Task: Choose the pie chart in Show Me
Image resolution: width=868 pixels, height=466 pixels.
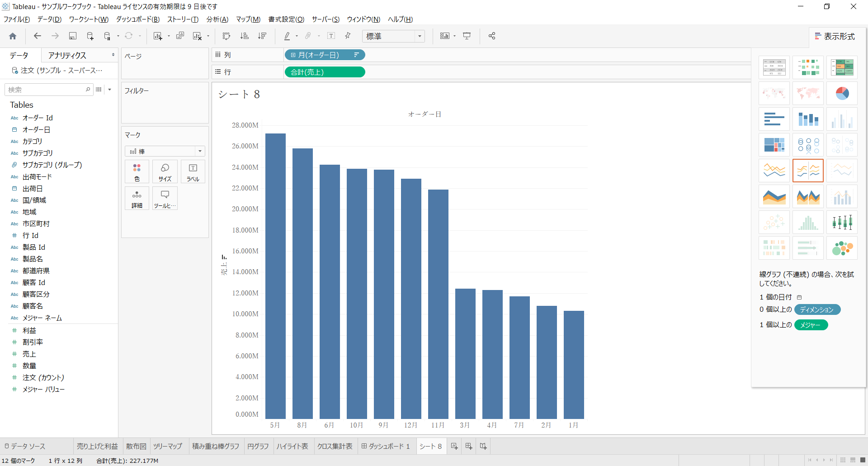Action: tap(842, 94)
